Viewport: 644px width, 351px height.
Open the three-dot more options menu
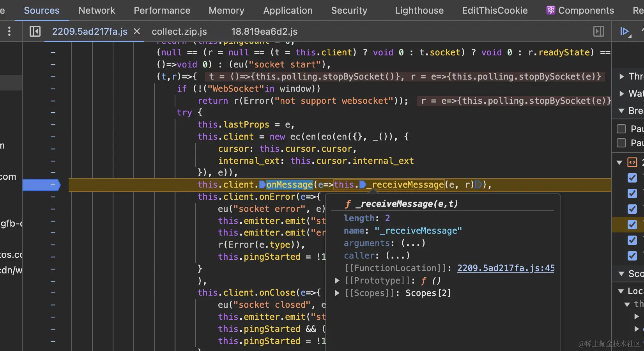(x=9, y=31)
